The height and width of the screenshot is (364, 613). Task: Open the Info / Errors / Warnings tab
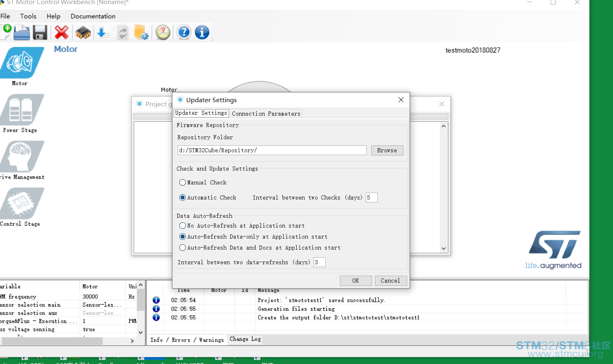tap(187, 340)
